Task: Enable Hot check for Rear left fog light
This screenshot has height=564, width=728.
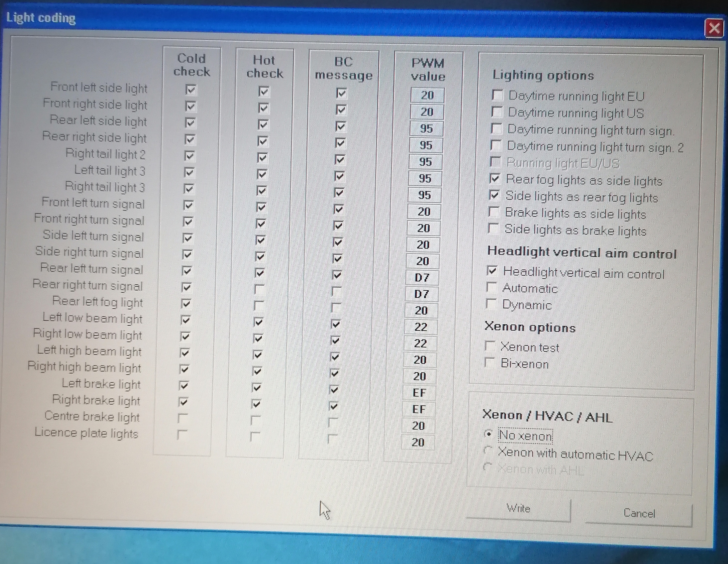Action: [x=259, y=306]
